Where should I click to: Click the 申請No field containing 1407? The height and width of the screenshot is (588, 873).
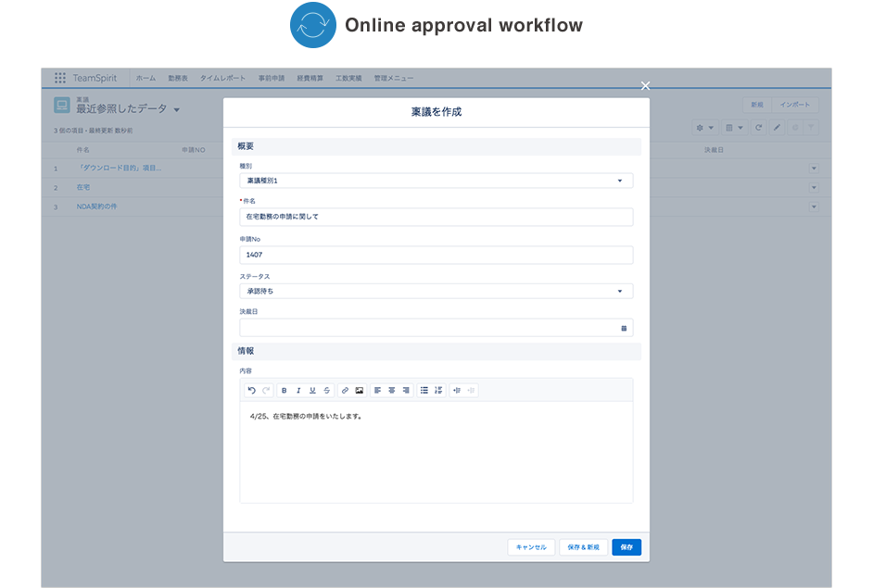tap(436, 255)
